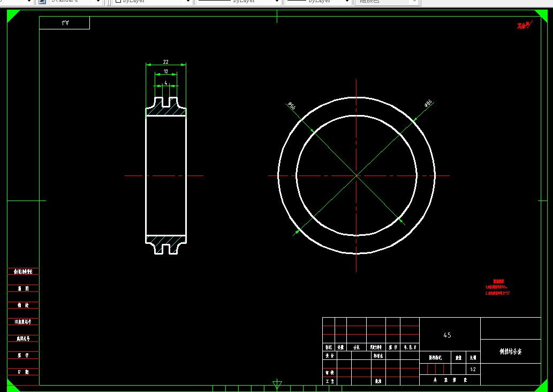Click the 设计 cell in title block
The image size is (553, 392).
(x=330, y=356)
